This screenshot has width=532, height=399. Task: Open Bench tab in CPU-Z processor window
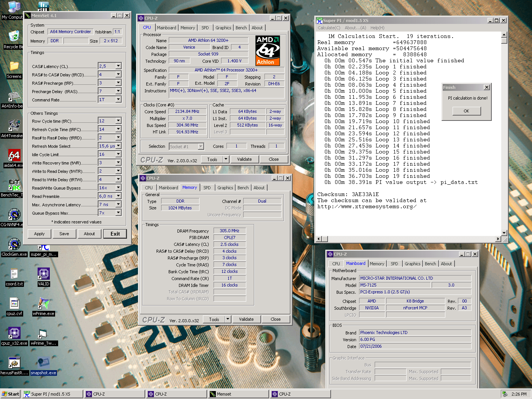click(x=241, y=28)
